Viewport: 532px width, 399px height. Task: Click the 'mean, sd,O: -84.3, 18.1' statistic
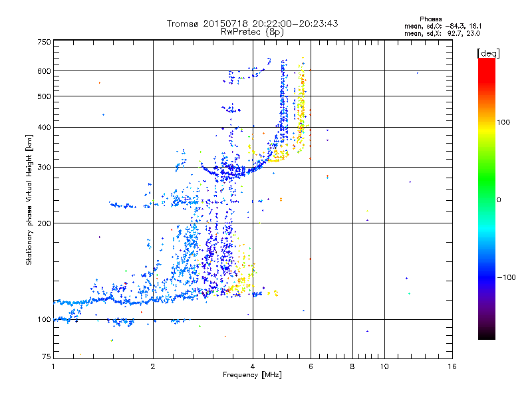pos(442,27)
